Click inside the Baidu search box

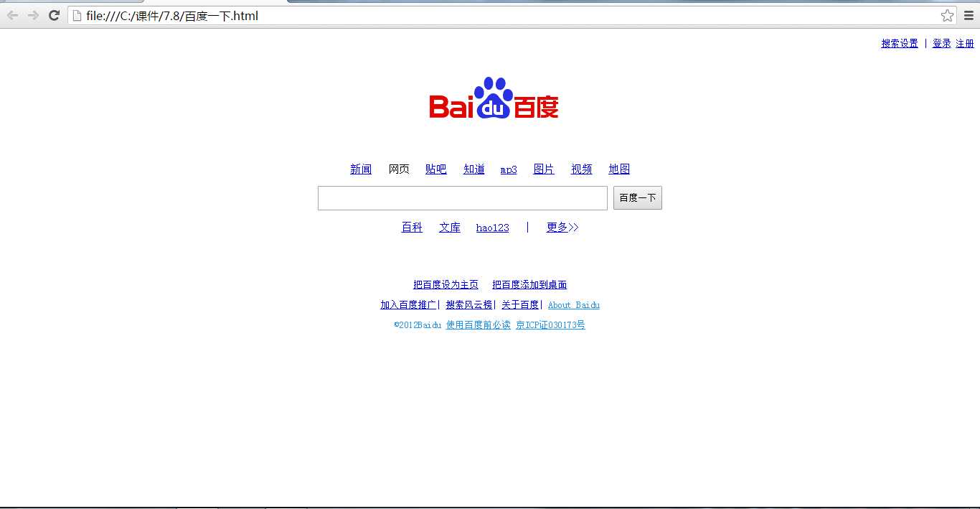point(463,198)
